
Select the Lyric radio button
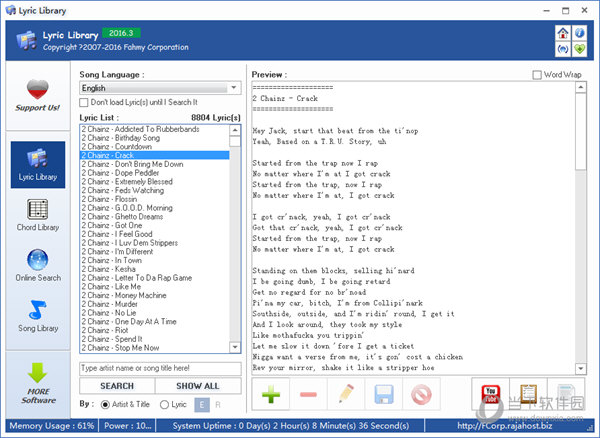[x=164, y=404]
